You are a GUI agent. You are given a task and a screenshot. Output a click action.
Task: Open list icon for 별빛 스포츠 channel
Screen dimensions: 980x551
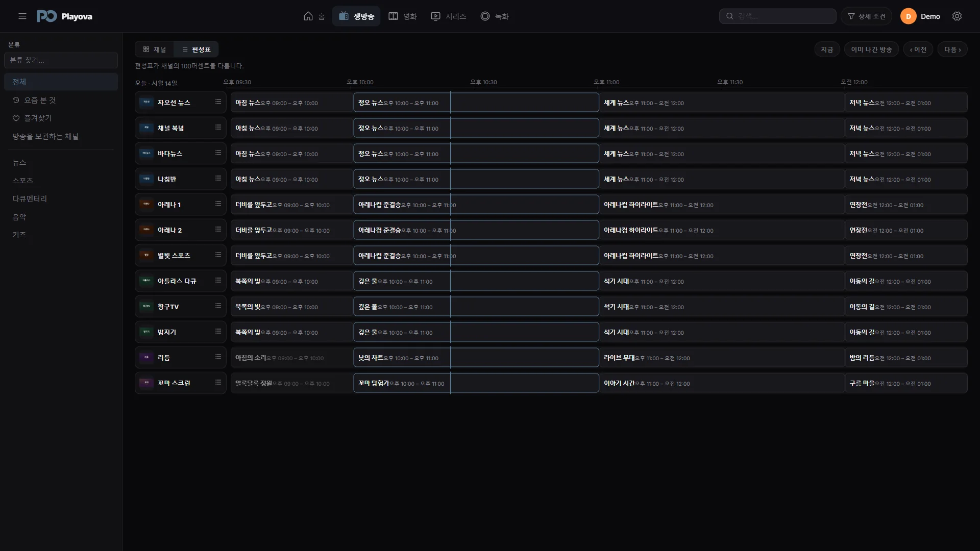click(x=218, y=255)
